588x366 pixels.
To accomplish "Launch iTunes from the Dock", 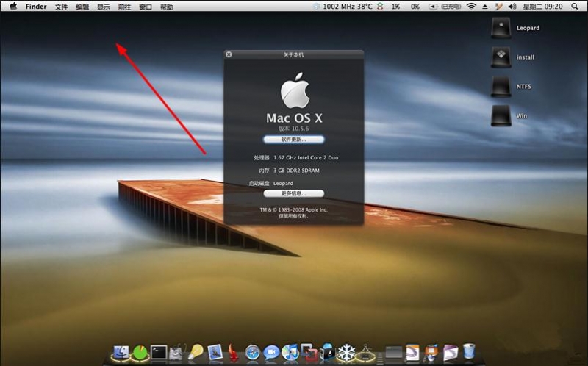I will 290,353.
